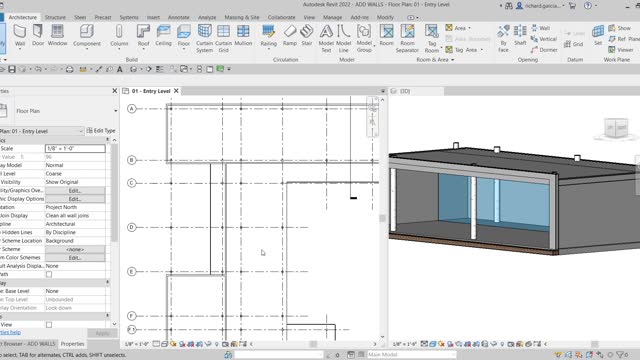
Task: Select the Grid datum tool
Action: [573, 44]
